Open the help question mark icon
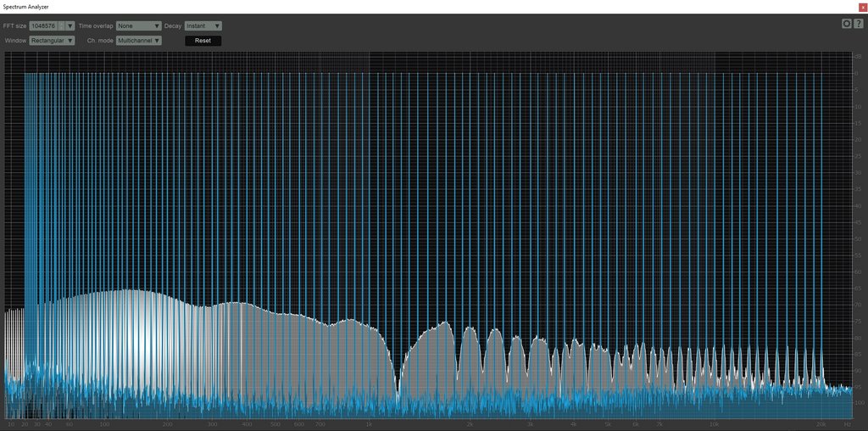Image resolution: width=868 pixels, height=431 pixels. tap(858, 23)
